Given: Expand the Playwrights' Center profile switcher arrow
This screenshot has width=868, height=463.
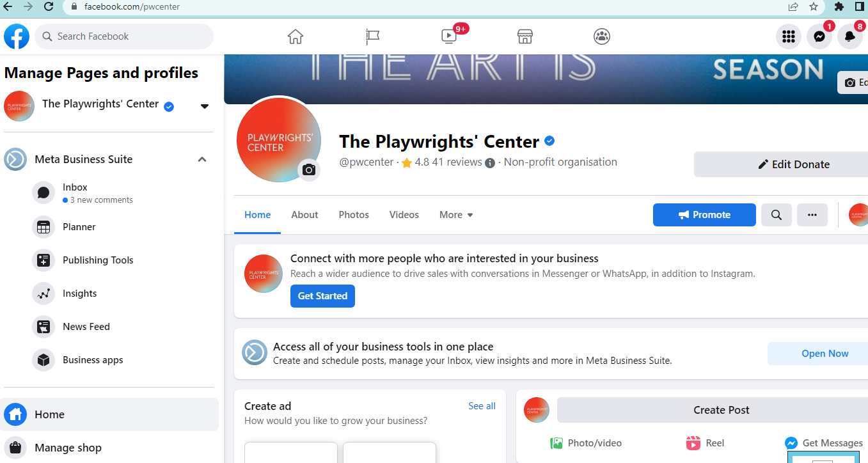Looking at the screenshot, I should tap(205, 106).
